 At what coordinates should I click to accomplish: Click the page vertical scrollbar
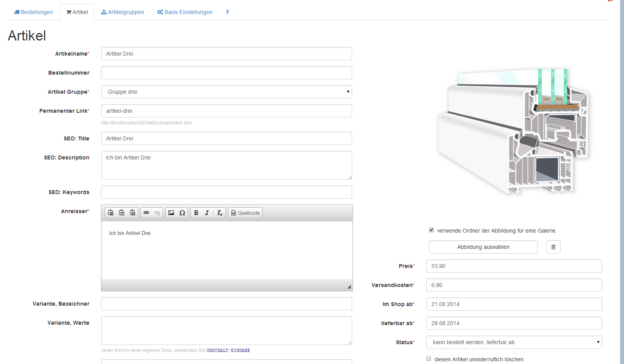622,182
